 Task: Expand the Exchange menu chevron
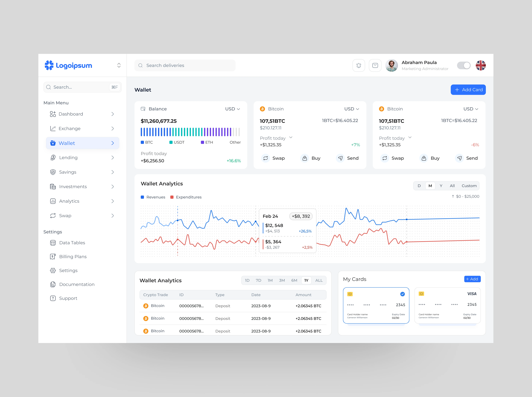(x=113, y=128)
